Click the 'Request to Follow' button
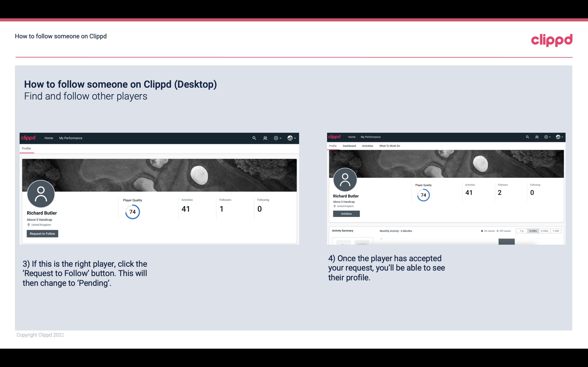This screenshot has height=367, width=588. coord(42,233)
